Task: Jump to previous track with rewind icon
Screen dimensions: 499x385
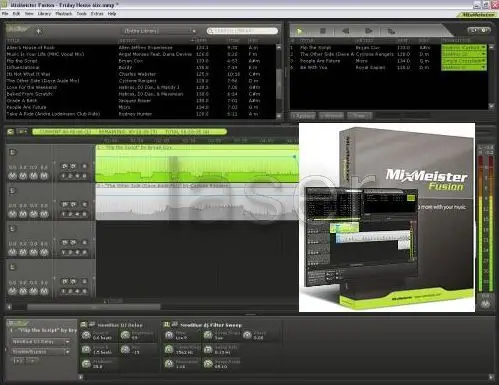Action: click(346, 31)
